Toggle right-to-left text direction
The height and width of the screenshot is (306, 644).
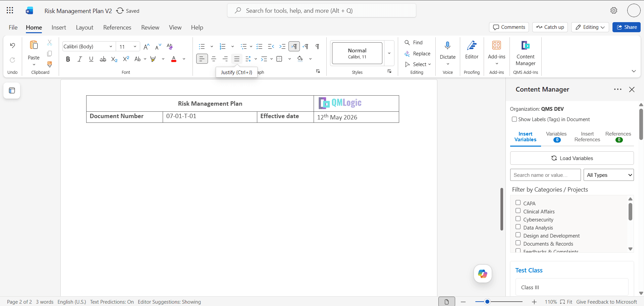click(306, 47)
